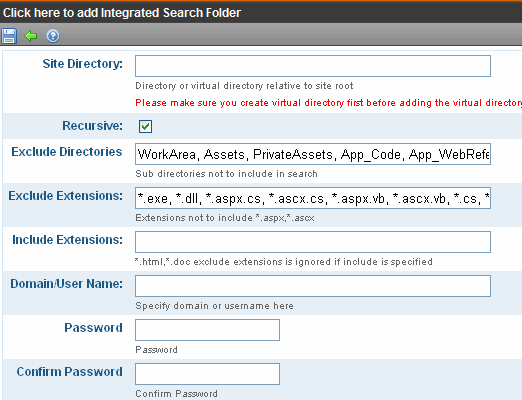Viewport: 522px width, 400px height.
Task: Click the Site Directory label
Action: point(83,64)
